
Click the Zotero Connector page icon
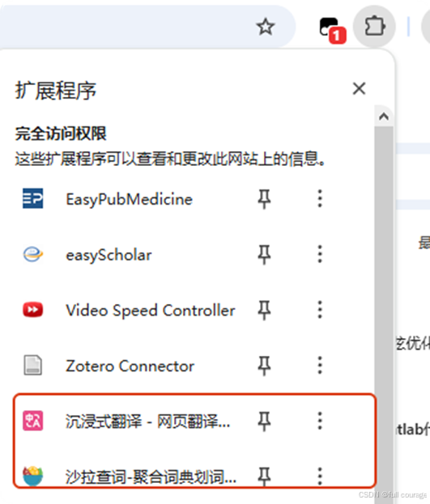[x=33, y=365]
